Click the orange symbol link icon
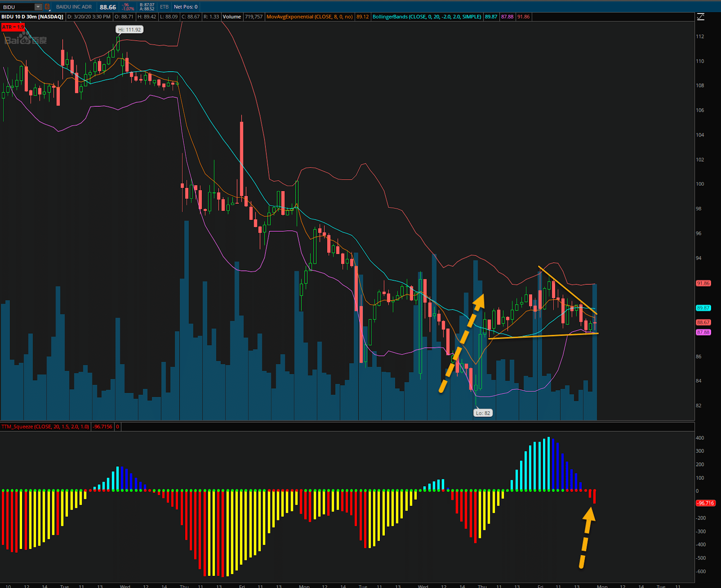The height and width of the screenshot is (588, 721). pos(47,7)
